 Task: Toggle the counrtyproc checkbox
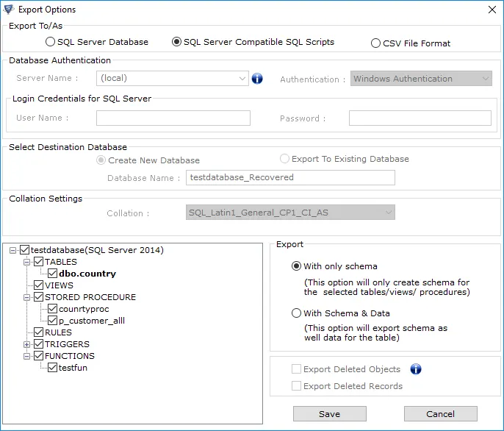(x=52, y=309)
